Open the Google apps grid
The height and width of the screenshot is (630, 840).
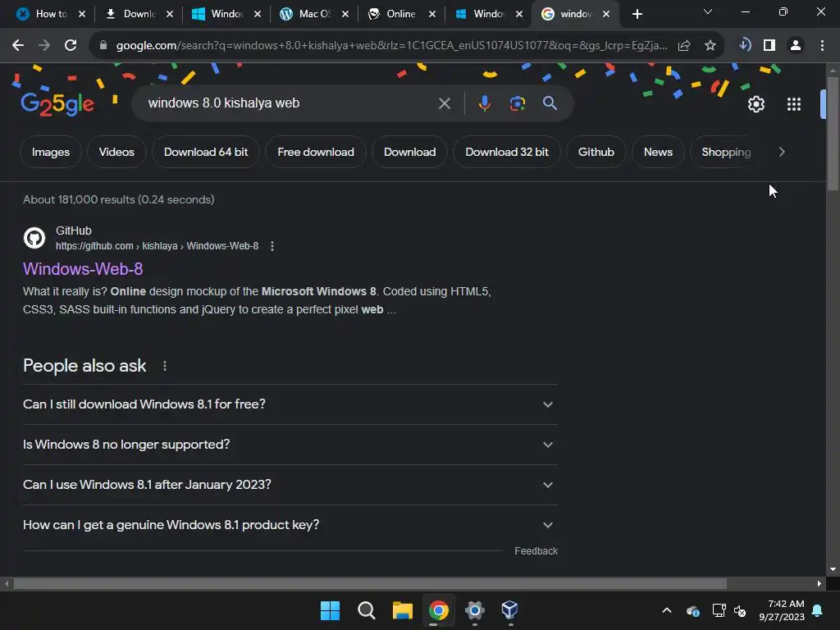pyautogui.click(x=794, y=104)
